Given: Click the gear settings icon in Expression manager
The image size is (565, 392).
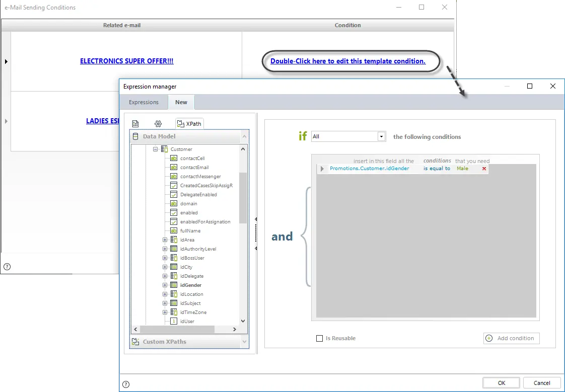Looking at the screenshot, I should point(158,124).
